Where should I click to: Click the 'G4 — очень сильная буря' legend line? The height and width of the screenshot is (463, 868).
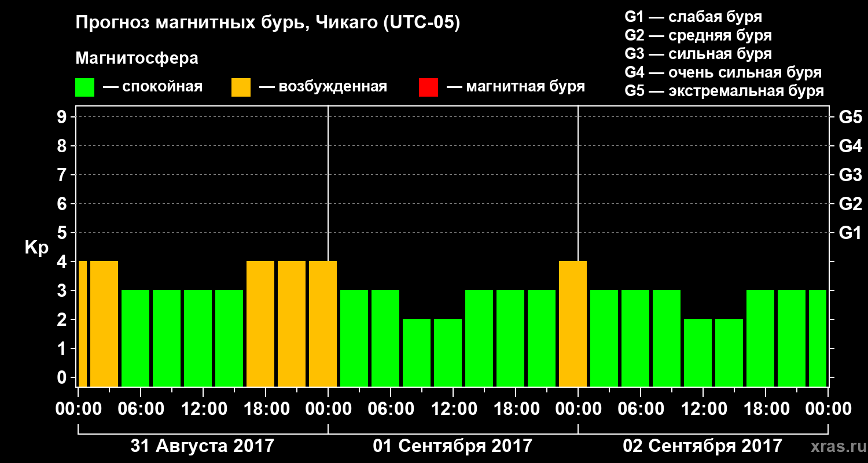coord(723,72)
